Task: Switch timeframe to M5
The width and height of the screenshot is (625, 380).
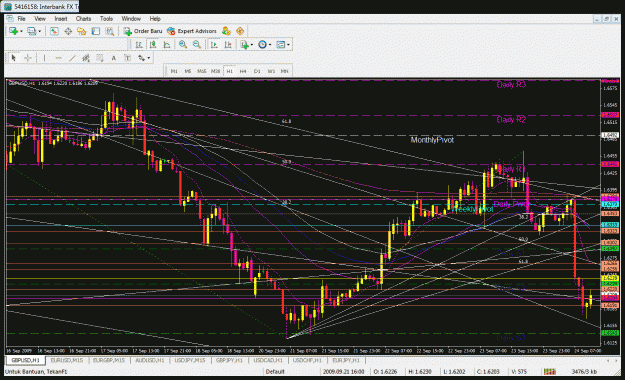Action: tap(188, 71)
